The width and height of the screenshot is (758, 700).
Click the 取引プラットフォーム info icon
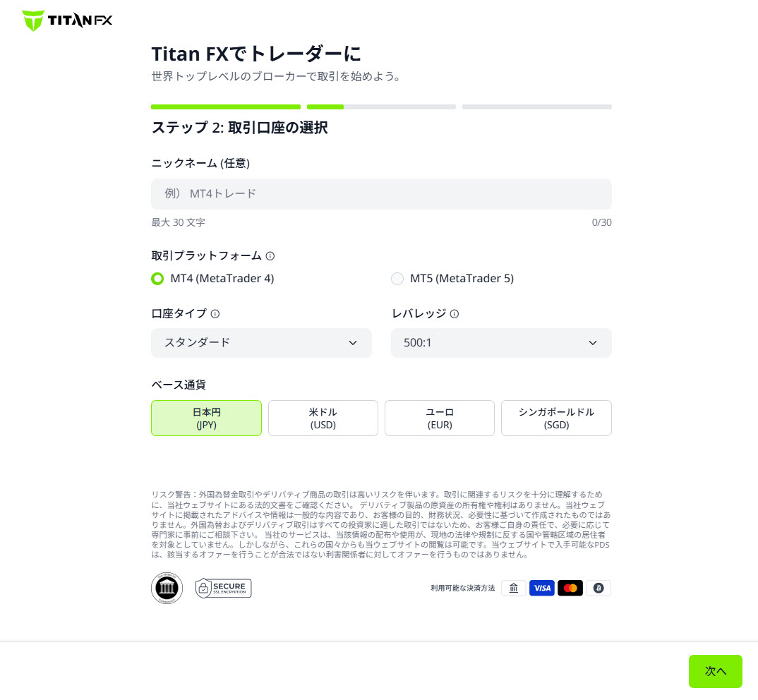click(x=270, y=256)
